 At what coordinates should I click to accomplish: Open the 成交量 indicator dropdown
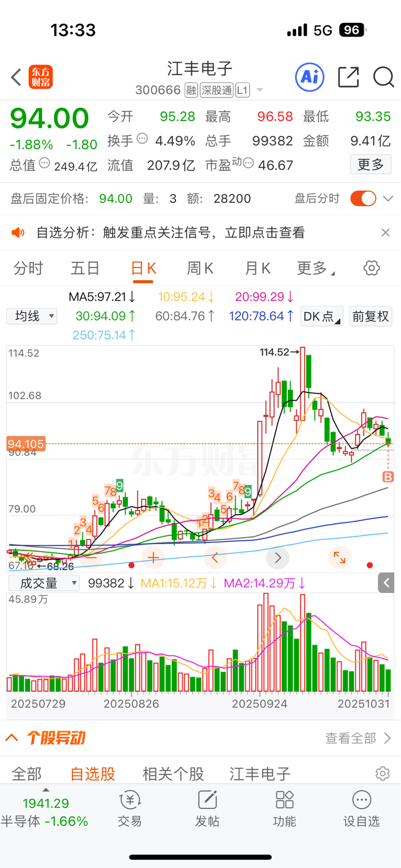(x=44, y=583)
